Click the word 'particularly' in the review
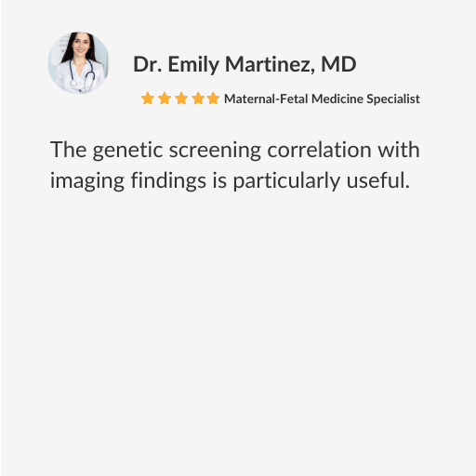476x476 pixels. coord(286,181)
